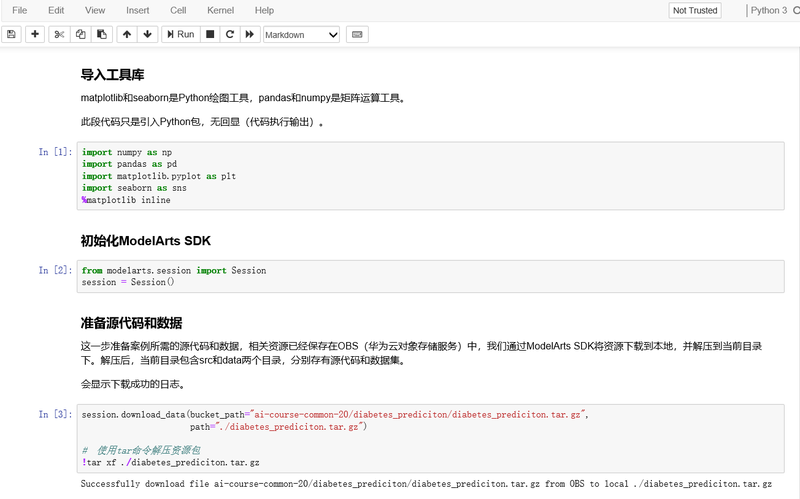Click the line 'import seaborn as sns'

pos(134,188)
